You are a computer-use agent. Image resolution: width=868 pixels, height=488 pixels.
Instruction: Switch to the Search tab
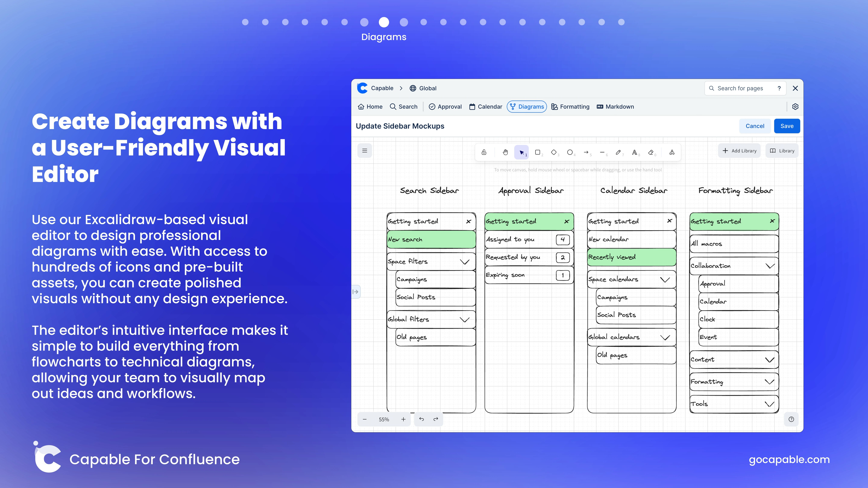pyautogui.click(x=403, y=106)
